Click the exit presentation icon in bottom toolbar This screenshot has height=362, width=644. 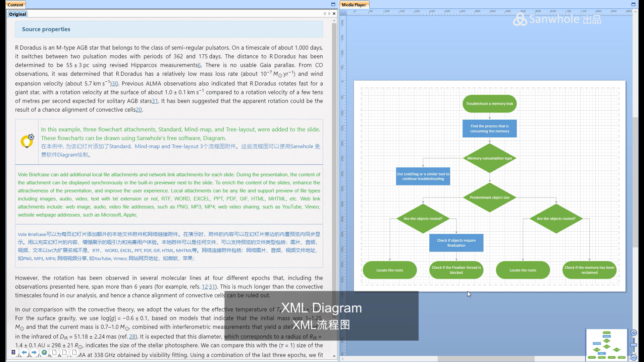pos(13,352)
